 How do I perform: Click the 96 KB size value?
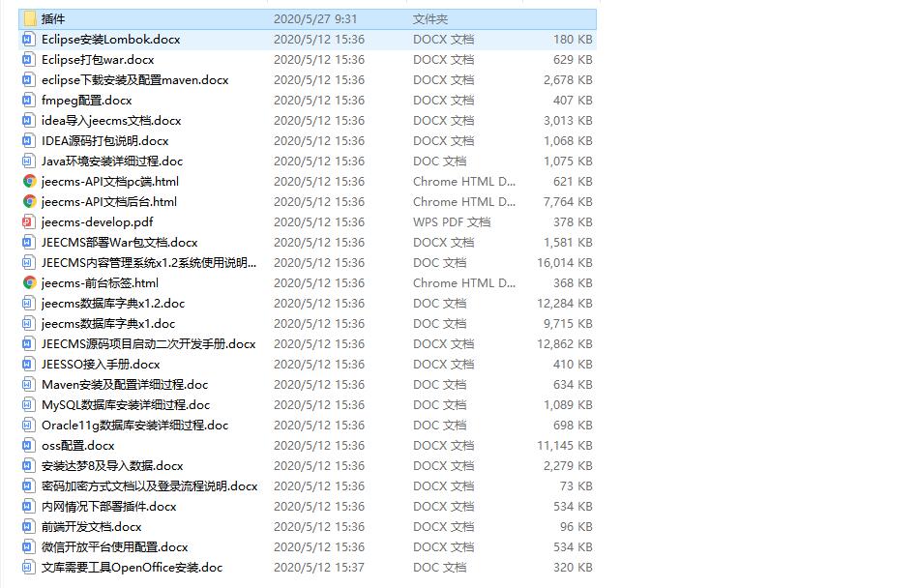pos(576,527)
